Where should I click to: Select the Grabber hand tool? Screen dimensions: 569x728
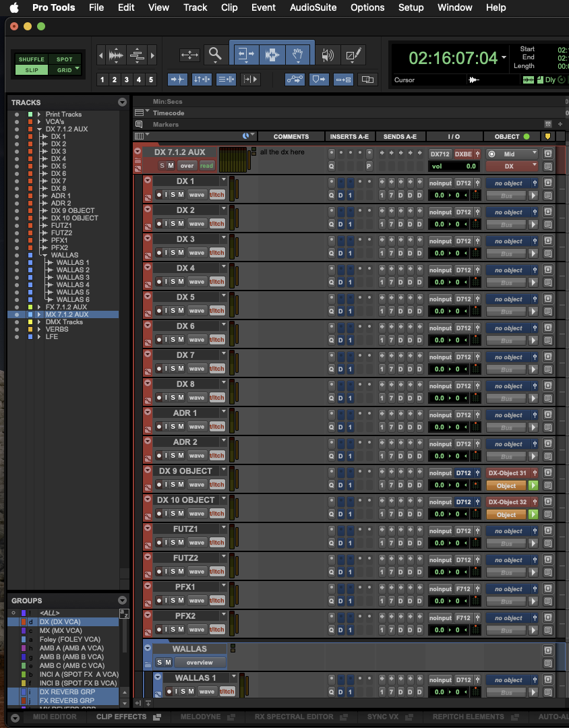tap(299, 55)
